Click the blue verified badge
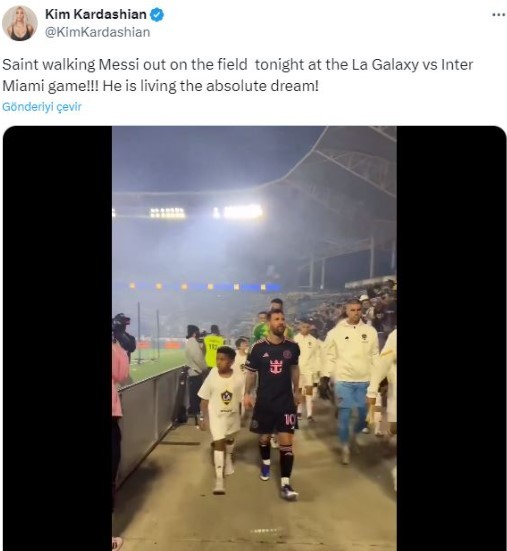 [x=157, y=15]
